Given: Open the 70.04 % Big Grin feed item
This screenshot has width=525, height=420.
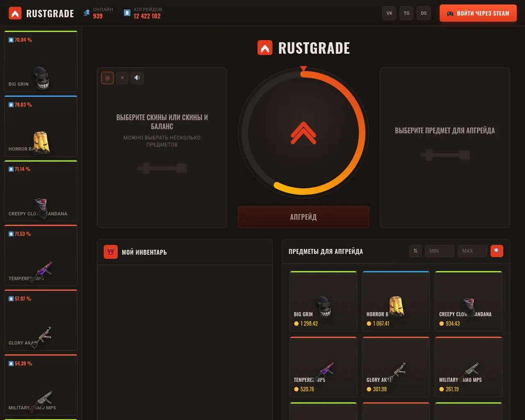Looking at the screenshot, I should [x=41, y=61].
